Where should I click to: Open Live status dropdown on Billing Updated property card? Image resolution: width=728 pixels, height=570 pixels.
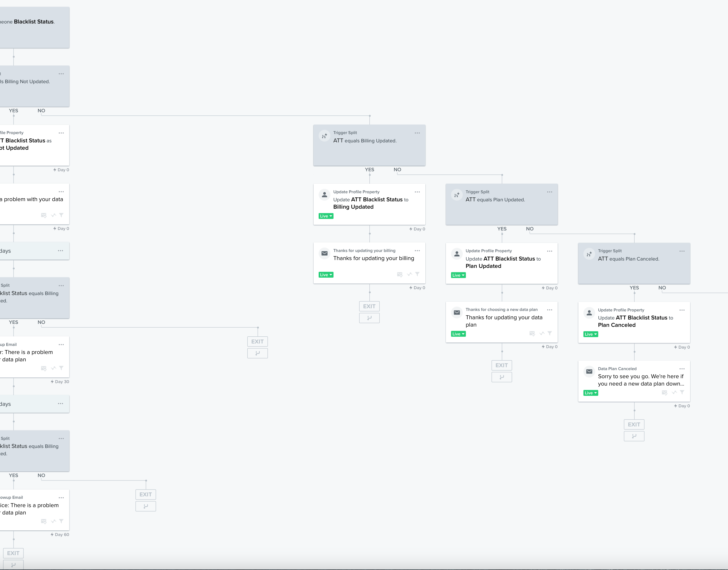point(326,216)
